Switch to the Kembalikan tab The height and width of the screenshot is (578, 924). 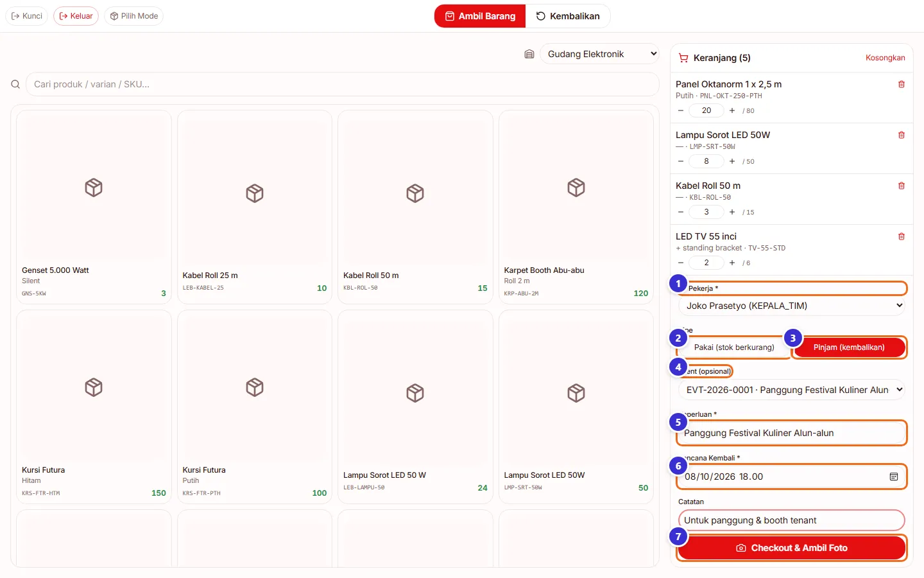coord(568,16)
